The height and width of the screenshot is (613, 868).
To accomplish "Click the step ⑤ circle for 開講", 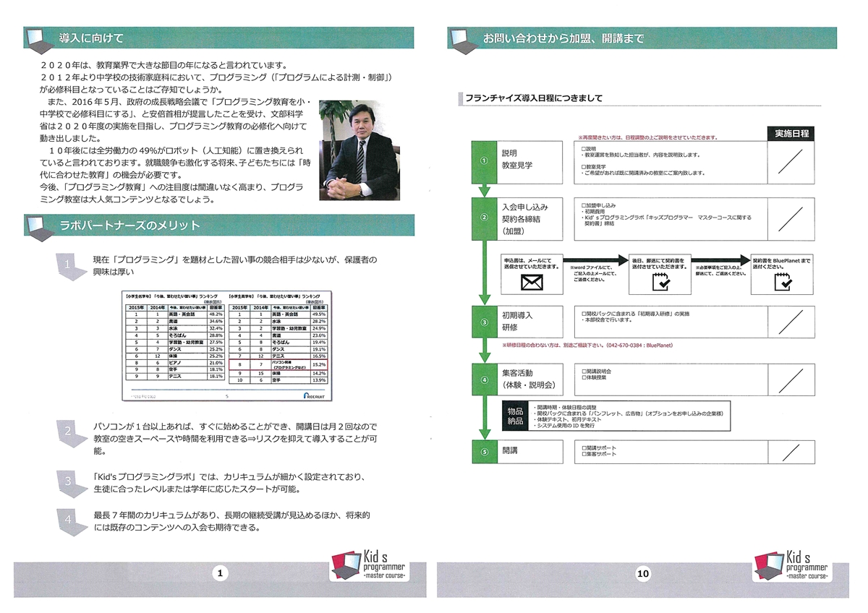I will [485, 452].
